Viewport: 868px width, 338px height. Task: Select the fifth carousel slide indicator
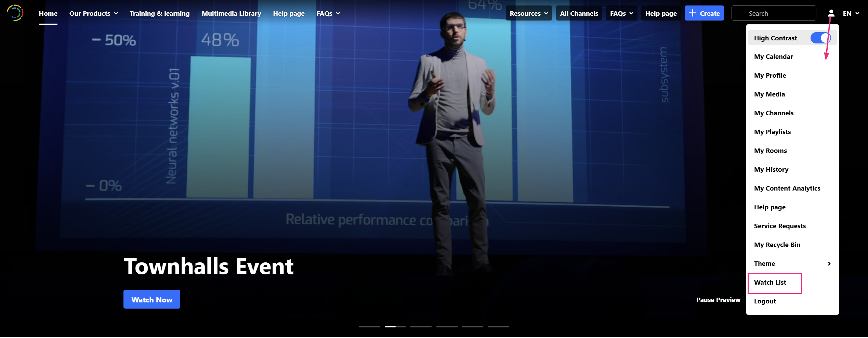point(473,327)
